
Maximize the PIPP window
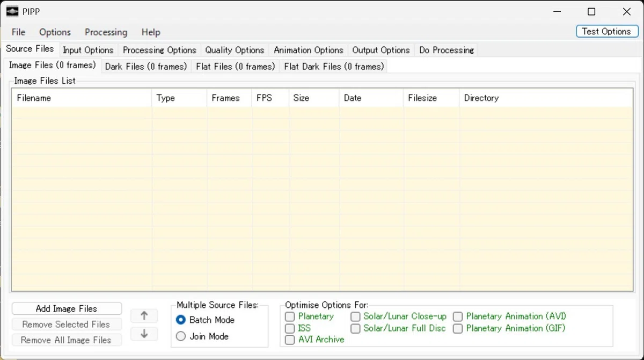[x=591, y=12]
